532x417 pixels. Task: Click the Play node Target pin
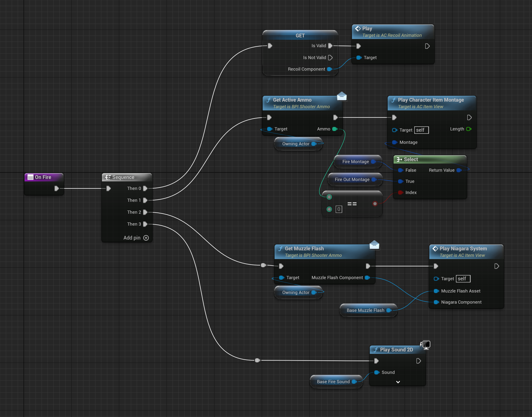pos(359,58)
